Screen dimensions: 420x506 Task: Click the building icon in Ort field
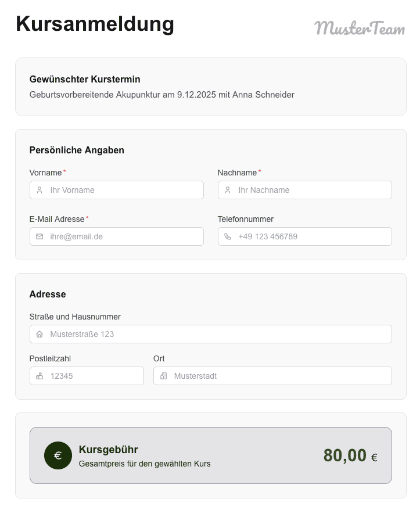(x=164, y=376)
